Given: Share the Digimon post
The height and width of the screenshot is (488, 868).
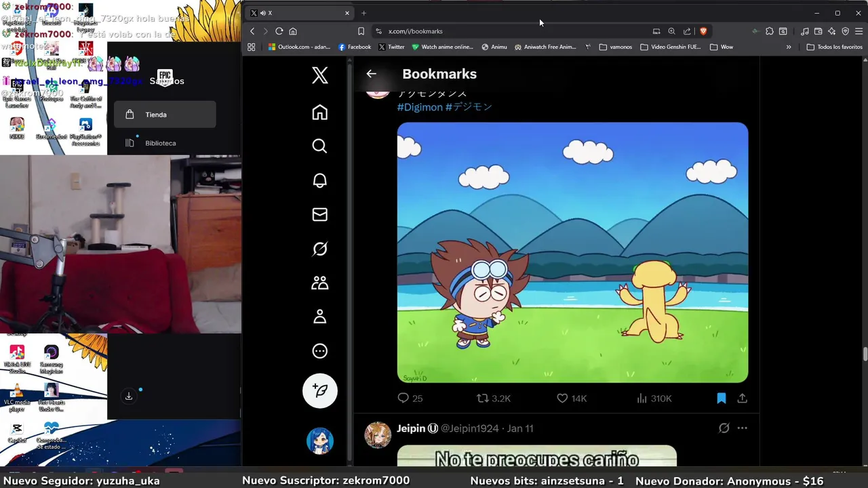Looking at the screenshot, I should click(743, 399).
